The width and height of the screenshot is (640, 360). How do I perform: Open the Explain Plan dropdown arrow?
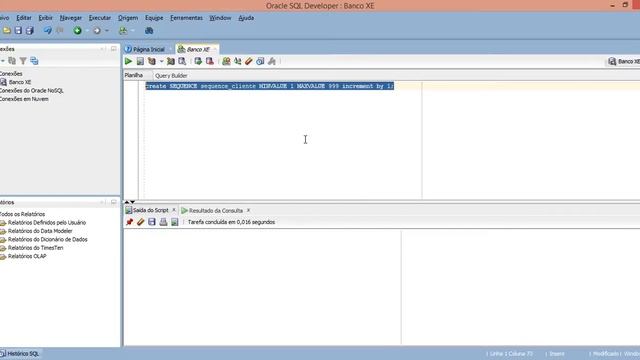click(x=161, y=62)
